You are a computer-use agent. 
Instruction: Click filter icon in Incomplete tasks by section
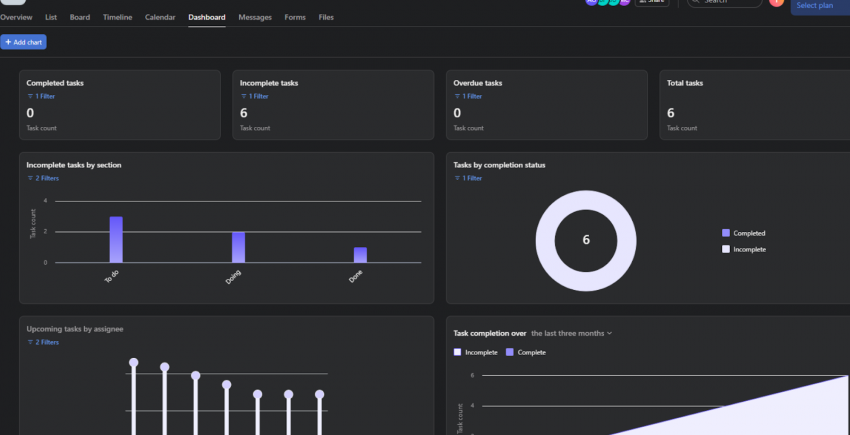click(x=29, y=178)
